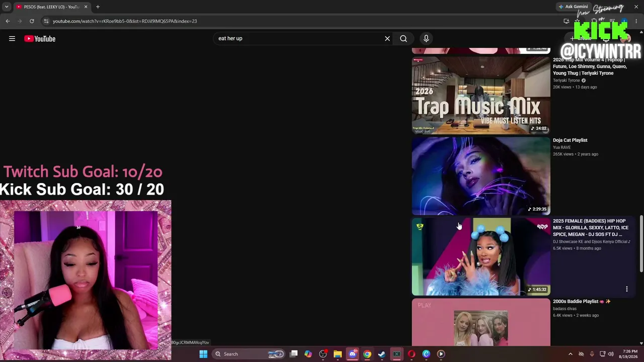644x362 pixels.
Task: Open OBS Studio from the taskbar
Action: tap(323, 354)
